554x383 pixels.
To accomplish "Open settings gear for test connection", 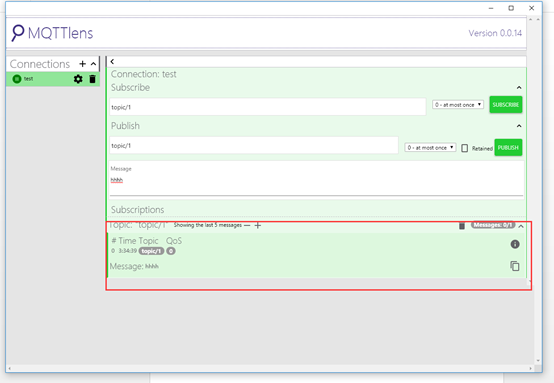I will coord(78,79).
